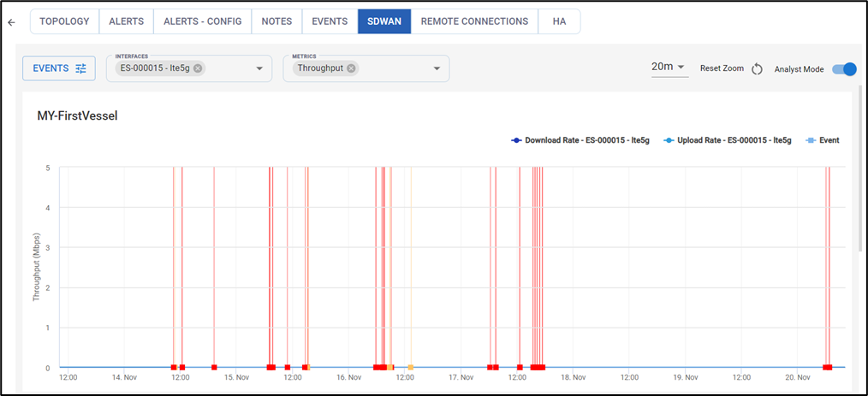Select the HA tab
Viewport: 868px width, 396px height.
pyautogui.click(x=560, y=21)
